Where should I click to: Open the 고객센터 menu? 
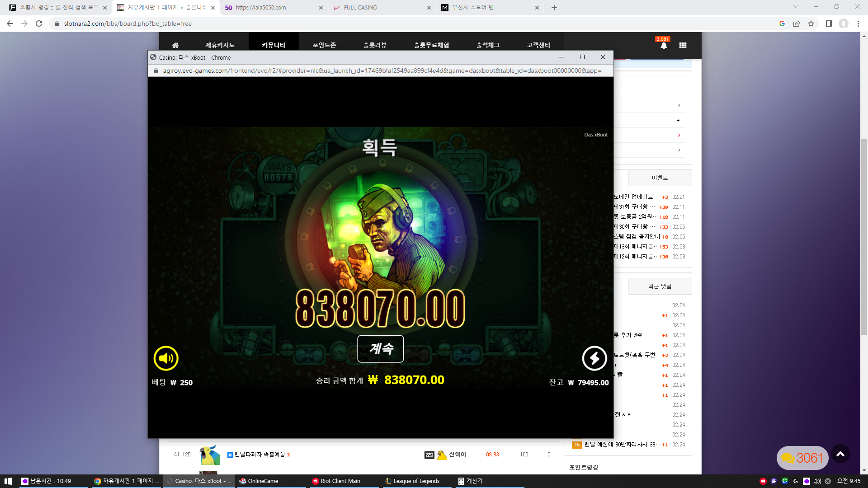(538, 45)
